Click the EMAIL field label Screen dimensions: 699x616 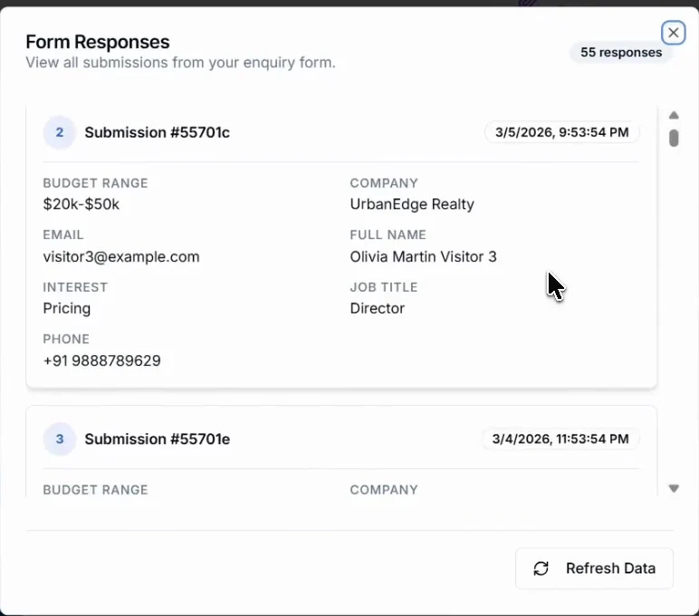tap(63, 235)
